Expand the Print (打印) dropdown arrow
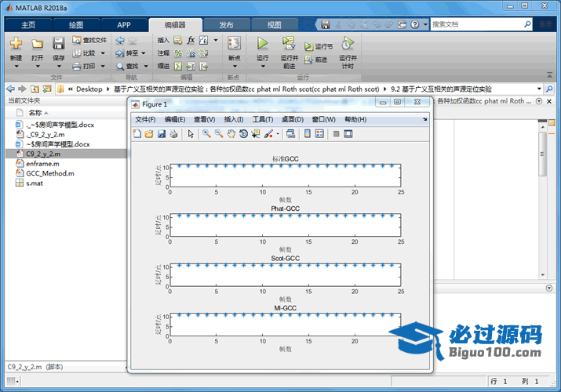 coord(102,67)
